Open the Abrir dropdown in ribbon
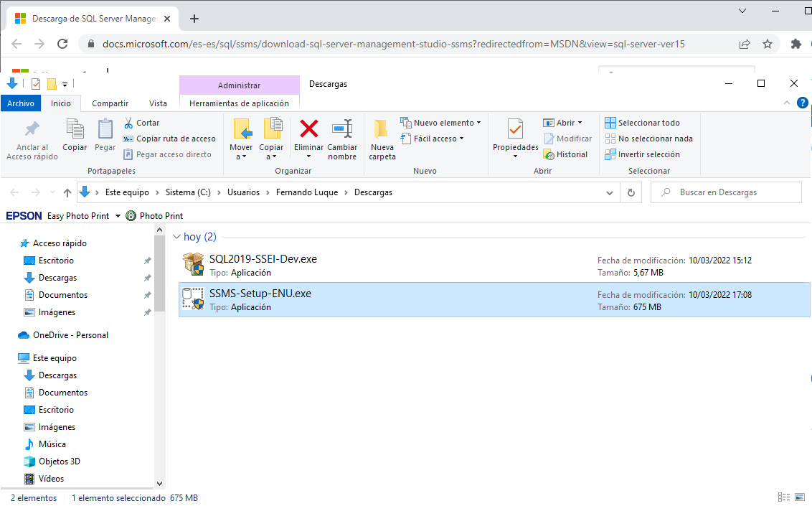Viewport: 812px width, 506px height. tap(563, 123)
